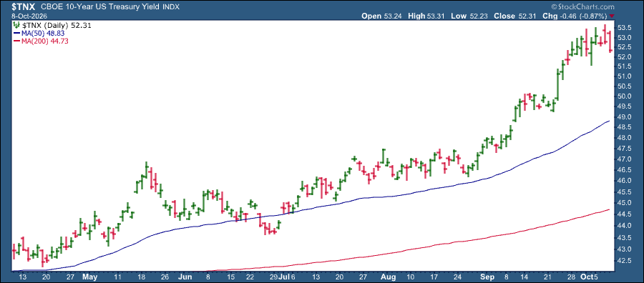Click the 53.0 price axis label
Image resolution: width=644 pixels, height=283 pixels.
pyautogui.click(x=624, y=38)
